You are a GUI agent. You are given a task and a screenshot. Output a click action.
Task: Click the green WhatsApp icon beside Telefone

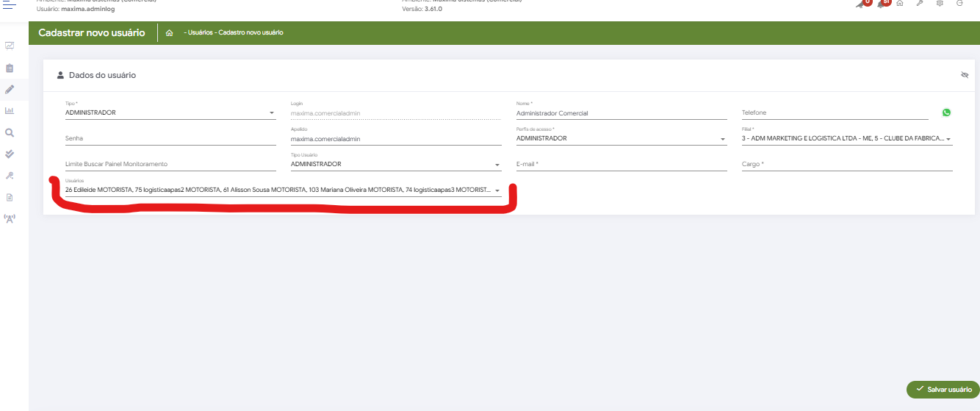coord(946,112)
